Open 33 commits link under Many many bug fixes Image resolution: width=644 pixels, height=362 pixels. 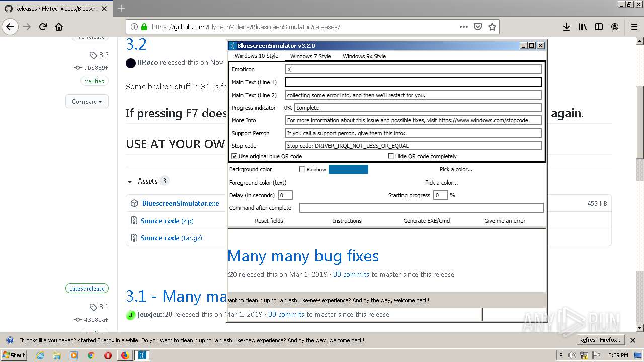point(351,274)
